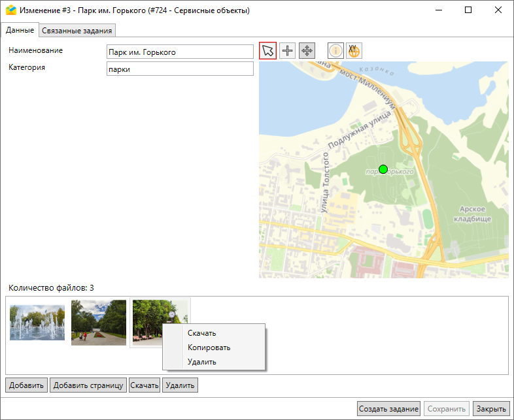Select the fountain photo thumbnail
Screen dimensions: 514x420
[x=37, y=322]
